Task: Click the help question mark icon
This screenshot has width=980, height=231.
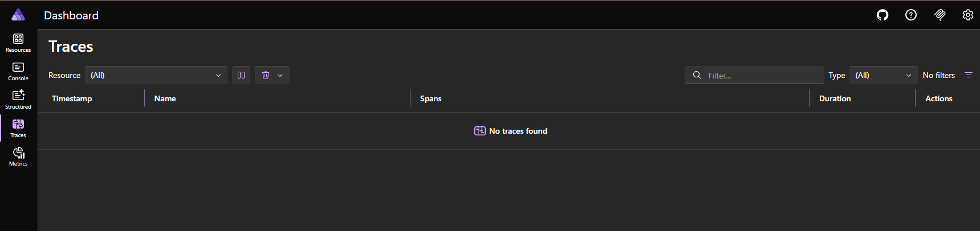Action: [x=911, y=15]
